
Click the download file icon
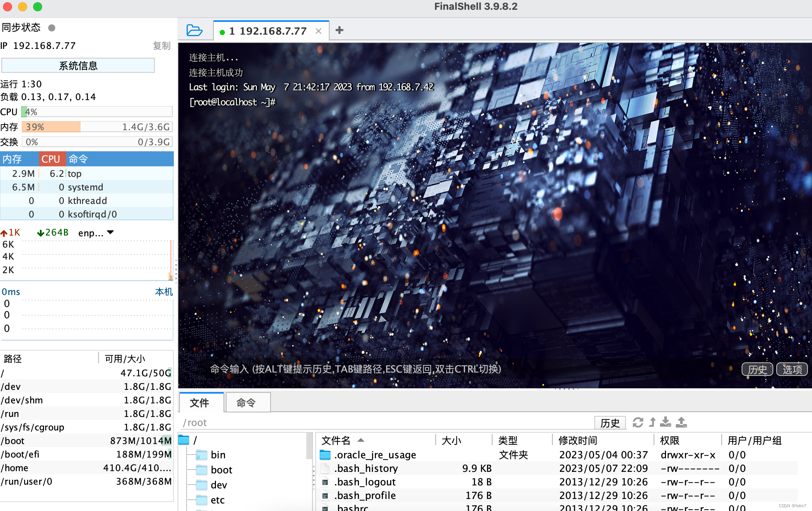666,422
